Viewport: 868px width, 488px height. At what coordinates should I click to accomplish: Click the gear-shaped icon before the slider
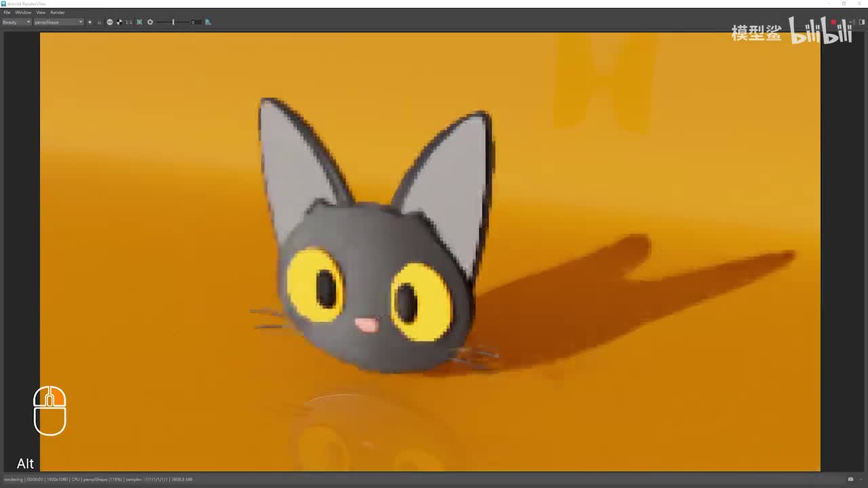pyautogui.click(x=151, y=22)
